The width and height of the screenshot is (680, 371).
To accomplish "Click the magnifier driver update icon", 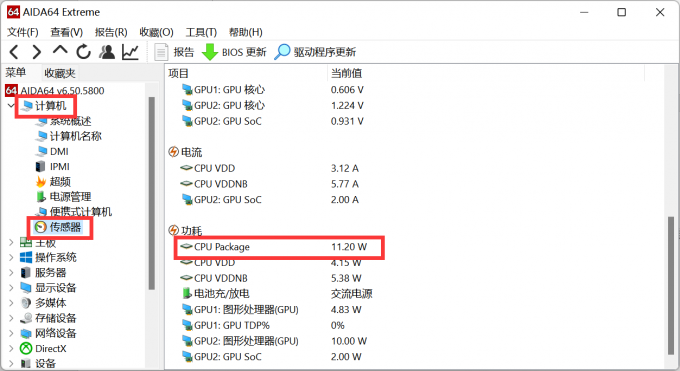I will click(x=282, y=52).
